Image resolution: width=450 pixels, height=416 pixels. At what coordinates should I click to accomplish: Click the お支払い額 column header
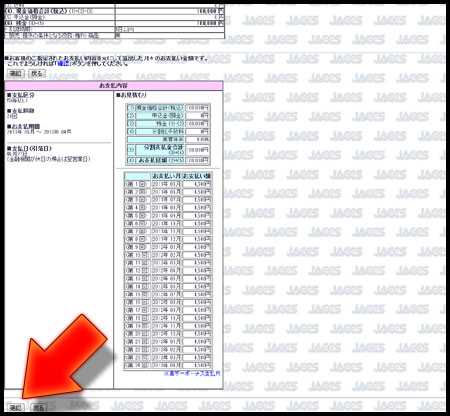pyautogui.click(x=197, y=176)
